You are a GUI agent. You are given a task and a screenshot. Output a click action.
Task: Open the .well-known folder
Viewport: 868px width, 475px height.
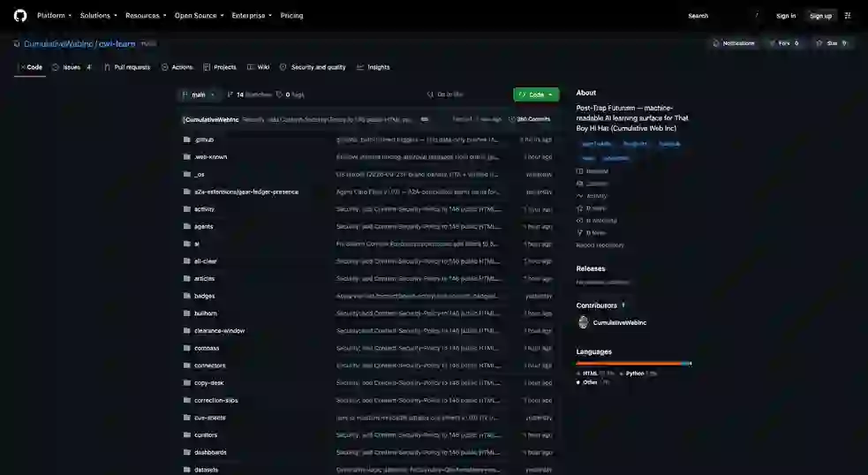[210, 156]
